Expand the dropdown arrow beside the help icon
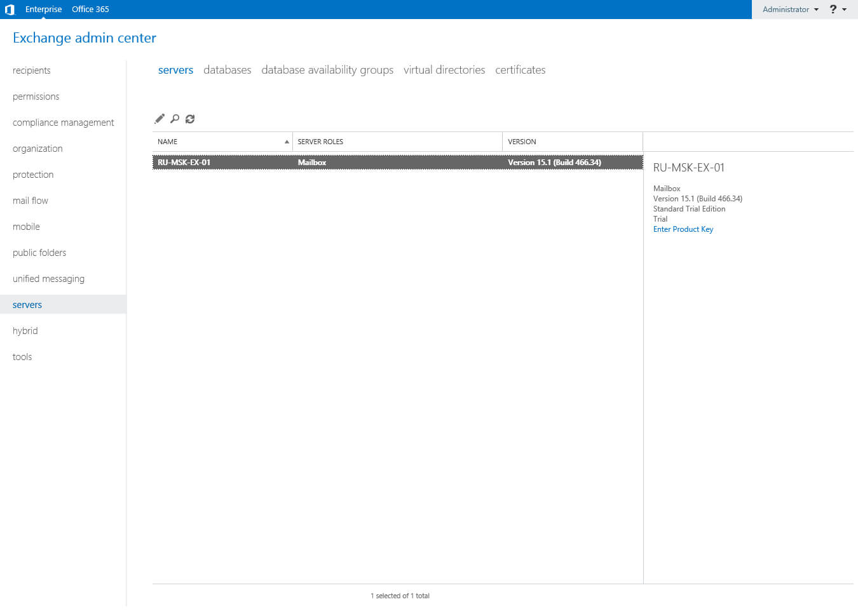Viewport: 858px width, 616px height. 845,10
